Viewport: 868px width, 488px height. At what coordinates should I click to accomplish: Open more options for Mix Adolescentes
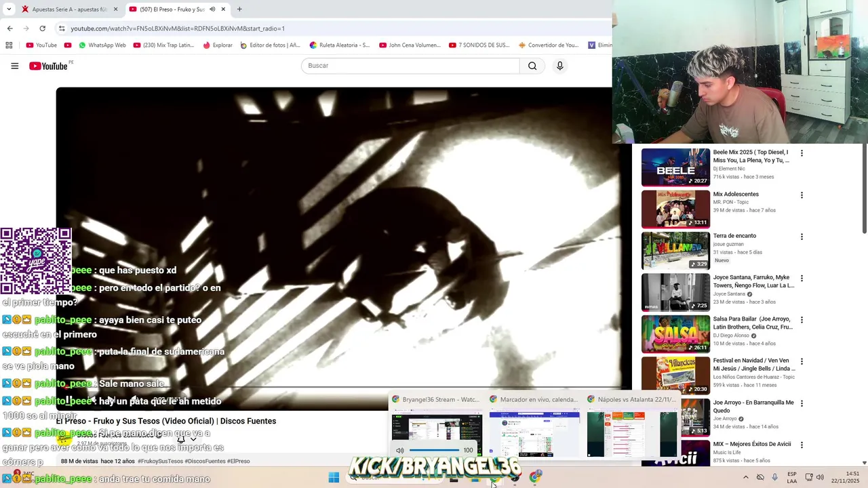coord(802,195)
